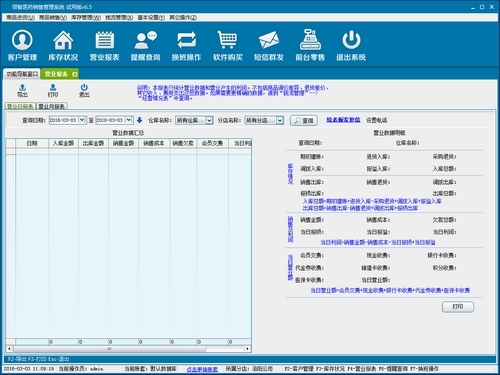
Task: Click 出库金额 column header
Action: (93, 143)
